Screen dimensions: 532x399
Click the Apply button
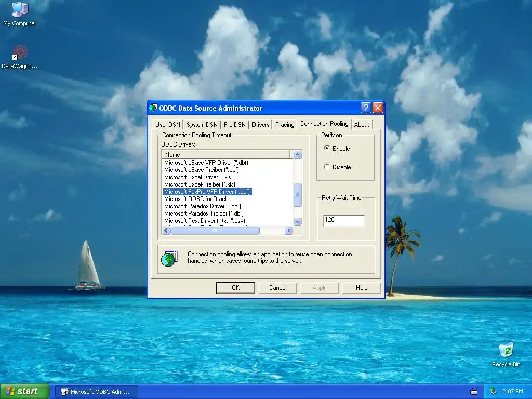coord(320,288)
